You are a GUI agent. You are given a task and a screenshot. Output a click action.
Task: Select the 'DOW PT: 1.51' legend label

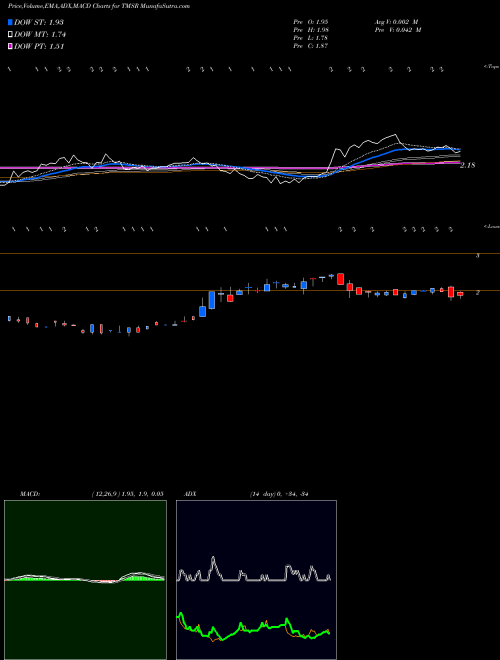(39, 47)
